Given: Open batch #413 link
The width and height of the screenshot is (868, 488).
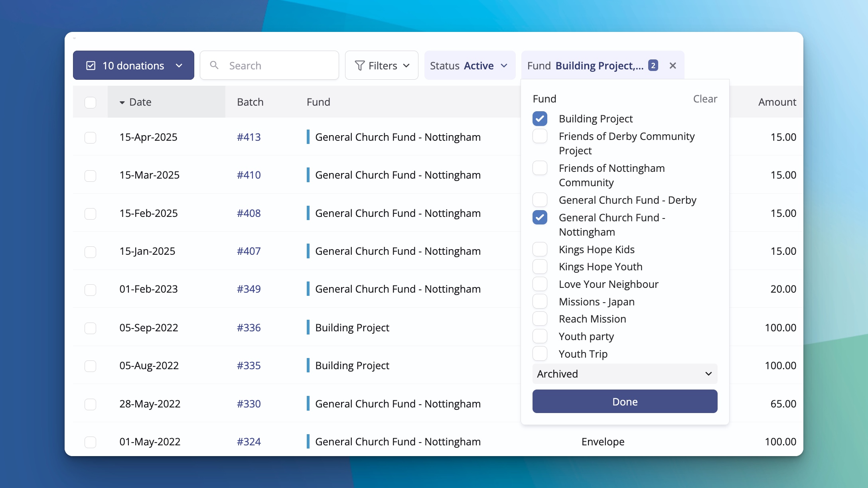Looking at the screenshot, I should pyautogui.click(x=249, y=137).
